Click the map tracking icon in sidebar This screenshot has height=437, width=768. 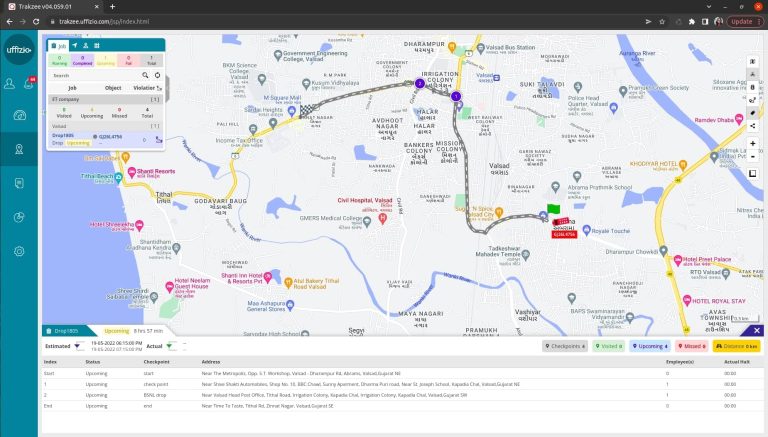[19, 149]
